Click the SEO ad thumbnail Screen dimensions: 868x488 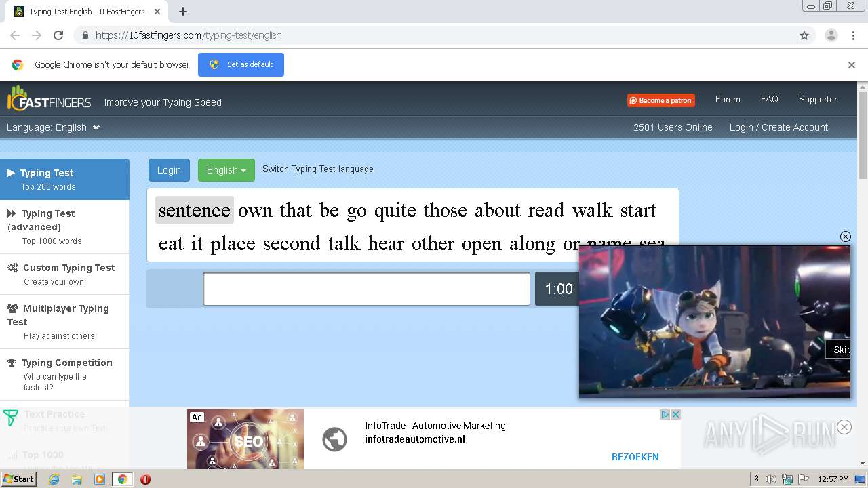click(x=245, y=439)
